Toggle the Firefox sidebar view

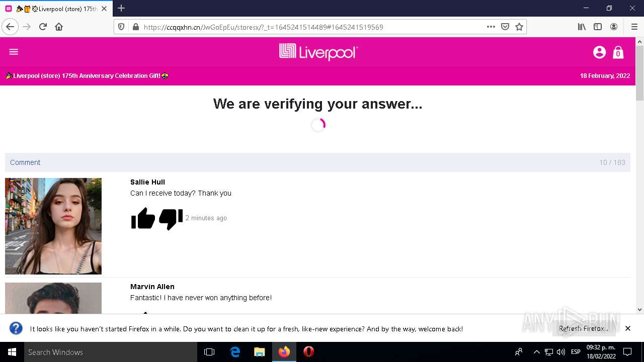point(598,27)
